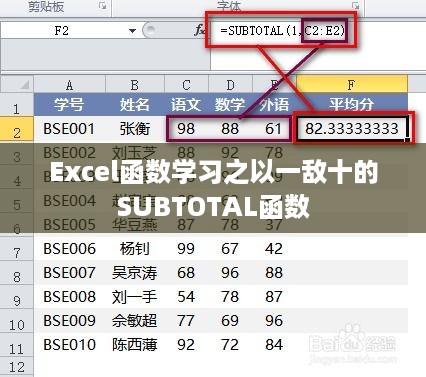The image size is (426, 377).
Task: Click the 数学 header cell
Action: click(x=230, y=105)
